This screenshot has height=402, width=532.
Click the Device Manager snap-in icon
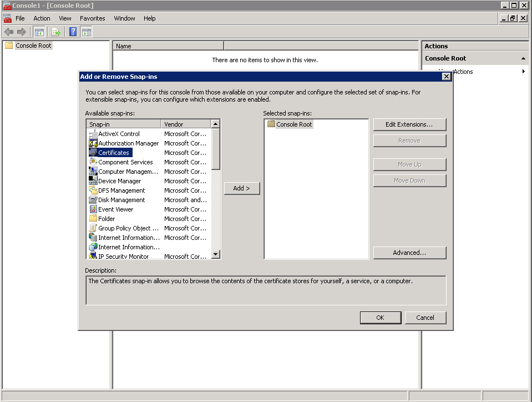pyautogui.click(x=93, y=181)
